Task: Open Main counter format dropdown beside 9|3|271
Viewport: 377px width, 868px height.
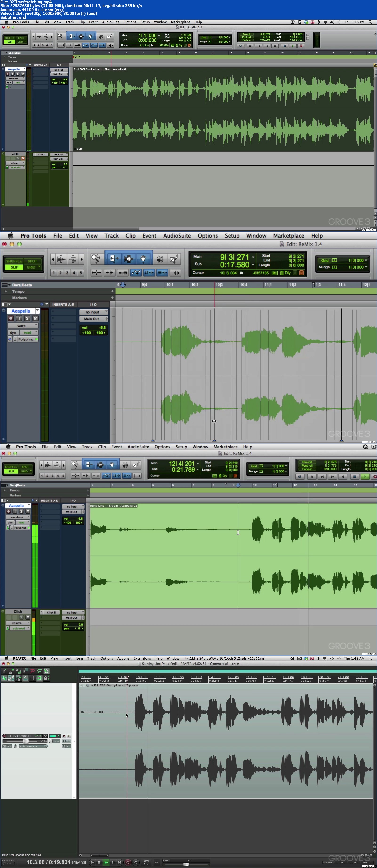Action: pyautogui.click(x=253, y=257)
